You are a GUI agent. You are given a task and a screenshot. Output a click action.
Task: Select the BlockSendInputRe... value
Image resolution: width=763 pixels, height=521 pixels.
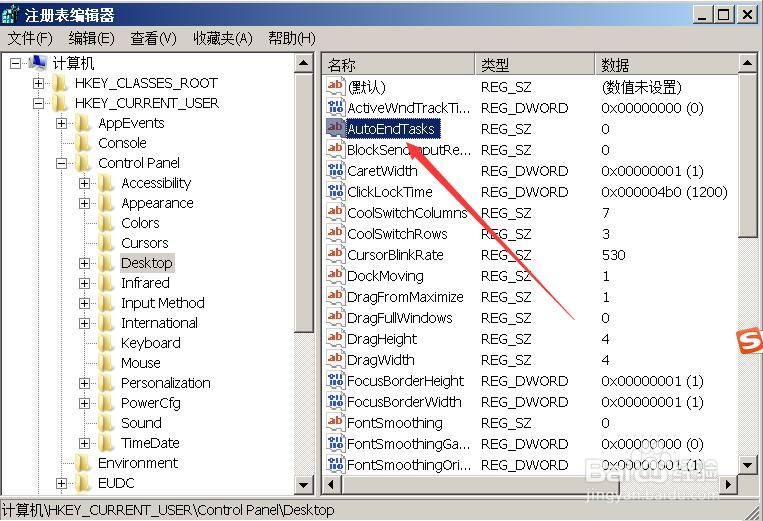(x=409, y=150)
